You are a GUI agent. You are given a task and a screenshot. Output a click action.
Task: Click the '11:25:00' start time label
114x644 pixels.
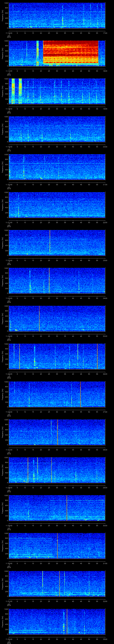pyautogui.click(x=9, y=374)
